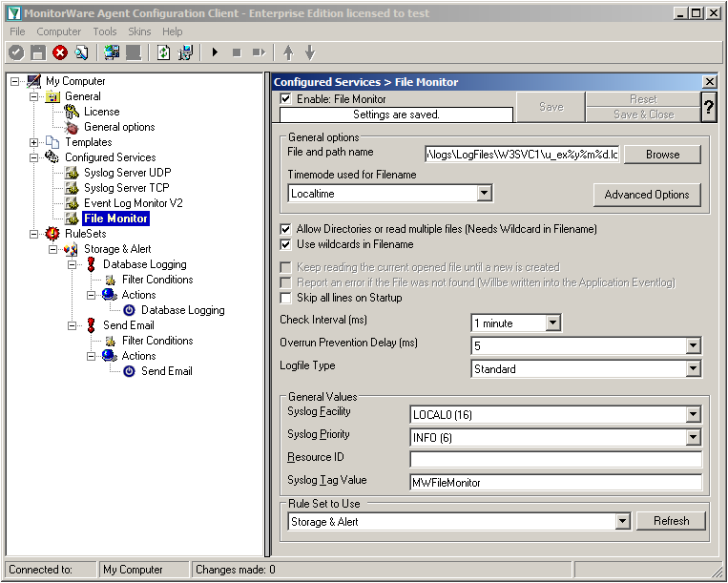The height and width of the screenshot is (583, 728).
Task: Click the confirm checkmark toolbar icon
Action: [16, 52]
